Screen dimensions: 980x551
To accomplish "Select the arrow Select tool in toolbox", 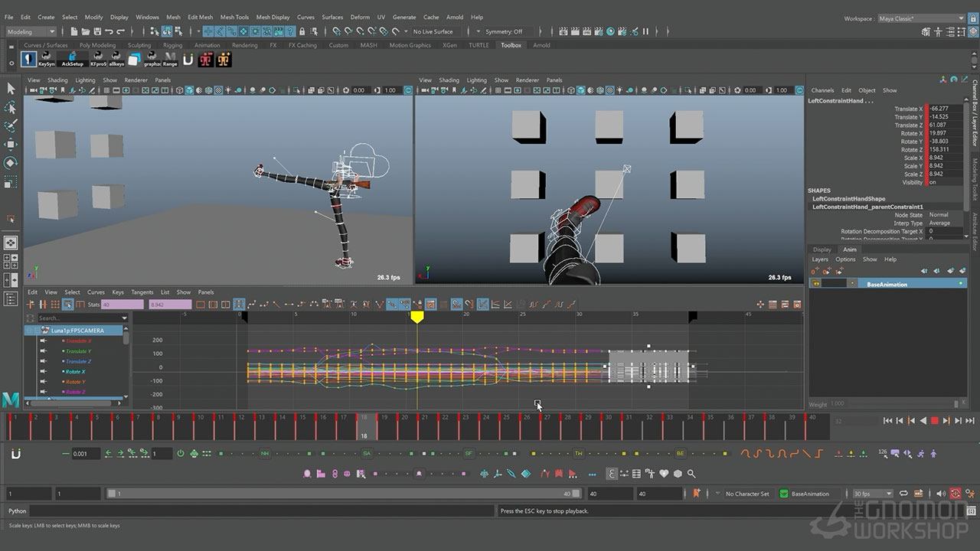I will [11, 89].
